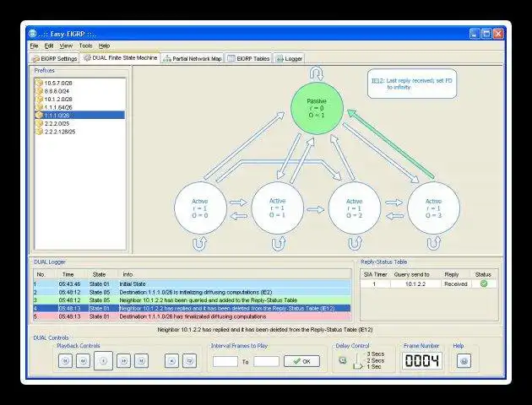532x405 pixels.
Task: Open the Help menu
Action: click(104, 46)
